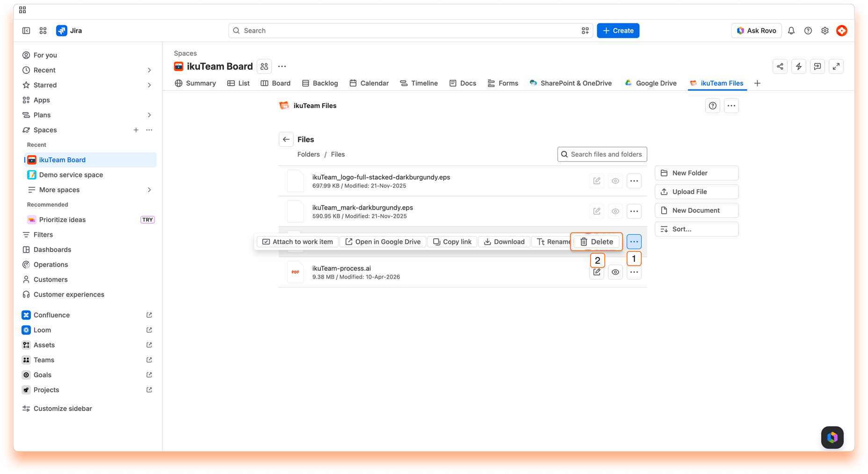Image resolution: width=868 pixels, height=474 pixels.
Task: Choose Copy link in the file action bar
Action: tap(452, 242)
